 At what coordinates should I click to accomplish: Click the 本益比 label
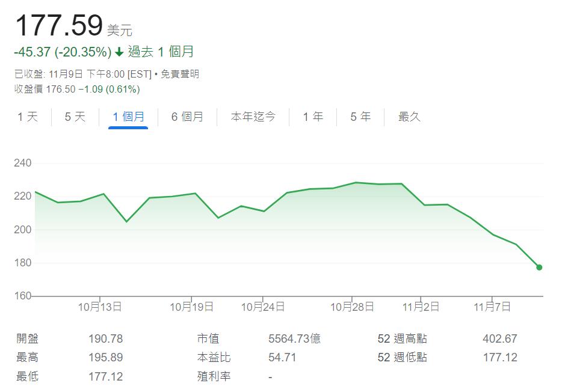coord(214,358)
